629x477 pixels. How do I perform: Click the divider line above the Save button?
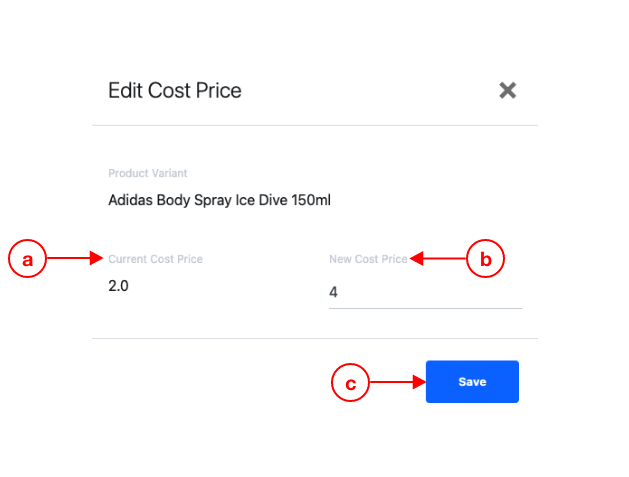coord(315,338)
